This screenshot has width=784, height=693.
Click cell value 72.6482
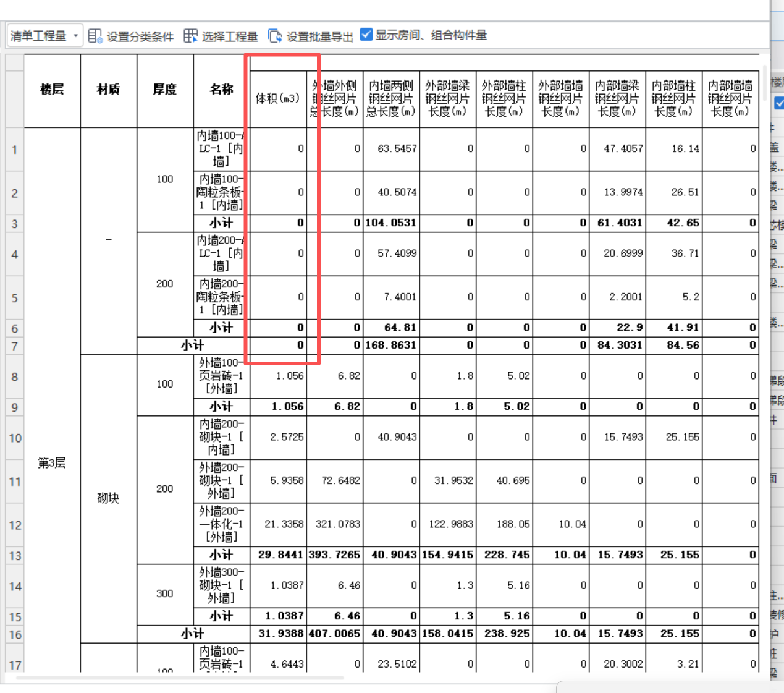tap(341, 480)
